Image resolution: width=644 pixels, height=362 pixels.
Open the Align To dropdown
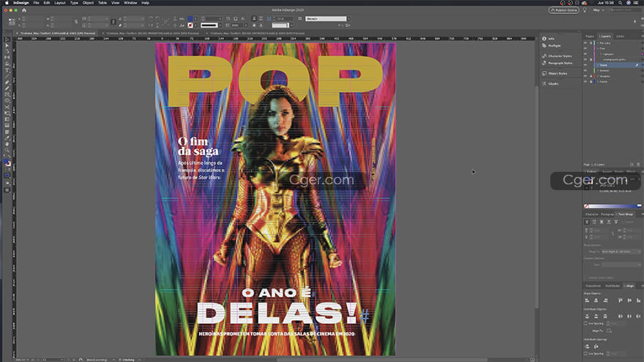(609, 331)
